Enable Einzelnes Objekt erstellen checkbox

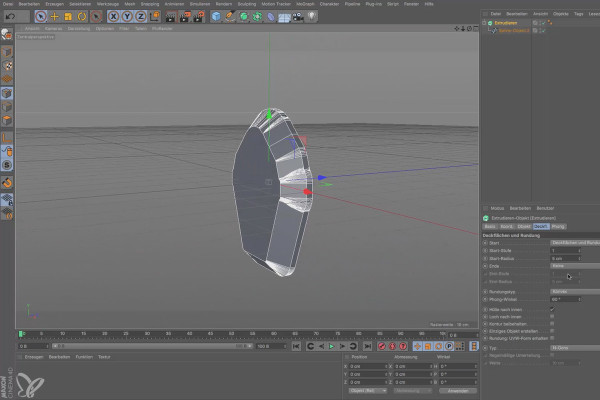(x=552, y=331)
